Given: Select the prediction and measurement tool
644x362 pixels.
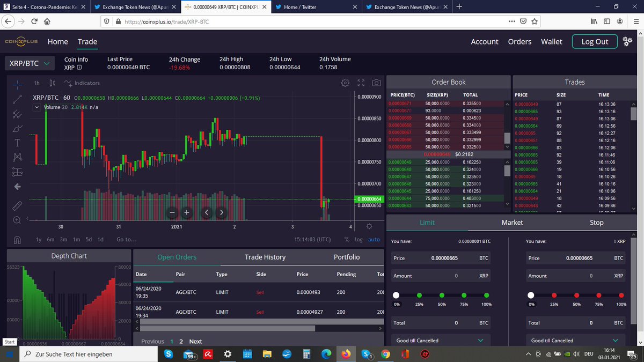Looking at the screenshot, I should (17, 172).
